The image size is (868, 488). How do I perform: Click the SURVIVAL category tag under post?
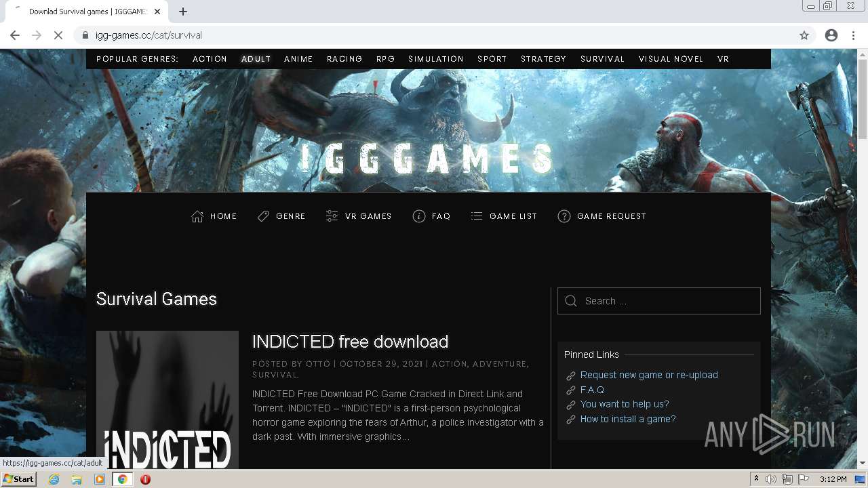275,375
